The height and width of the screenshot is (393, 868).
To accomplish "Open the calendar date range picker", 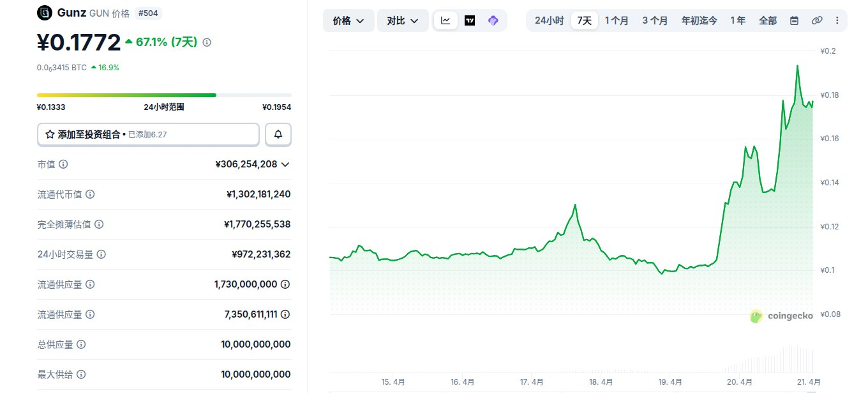I will click(794, 20).
